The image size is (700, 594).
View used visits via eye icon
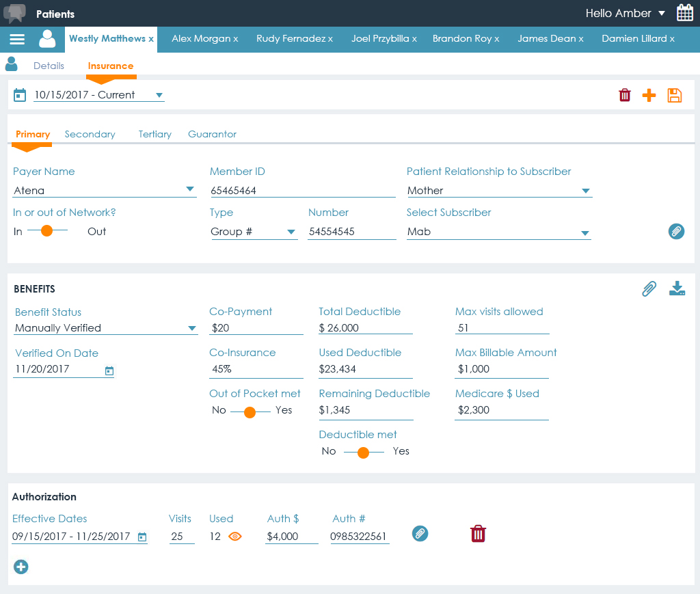(235, 537)
